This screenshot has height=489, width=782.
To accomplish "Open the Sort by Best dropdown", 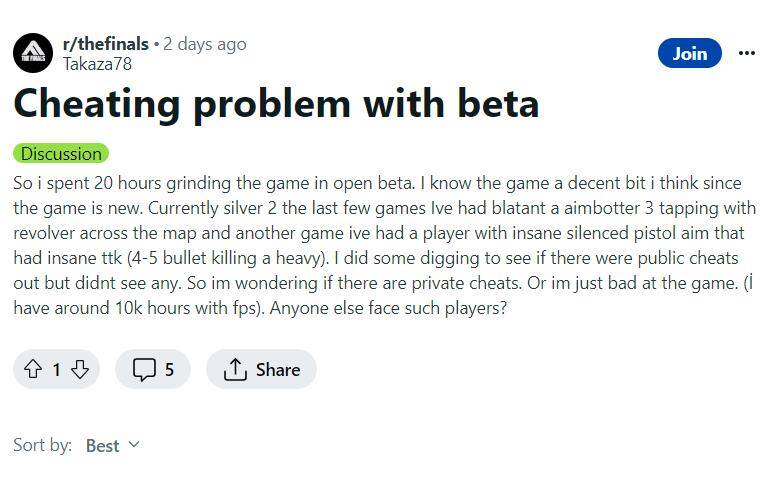I will click(112, 445).
